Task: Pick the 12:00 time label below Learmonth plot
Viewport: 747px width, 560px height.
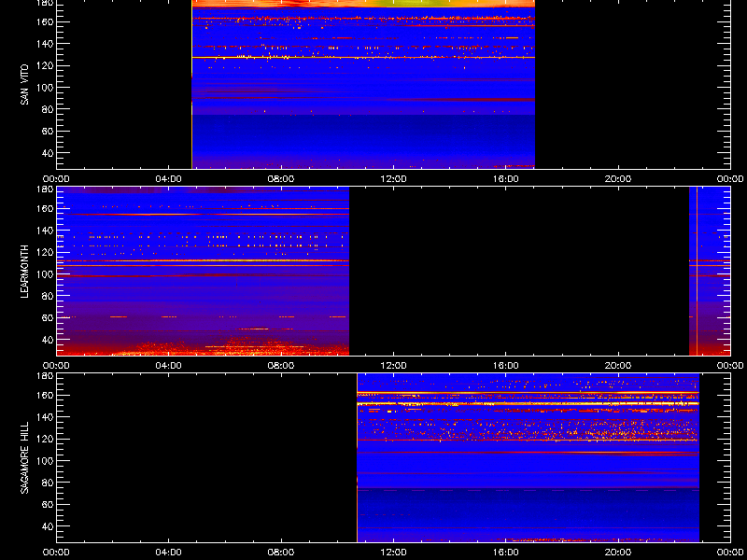Action: click(x=393, y=366)
